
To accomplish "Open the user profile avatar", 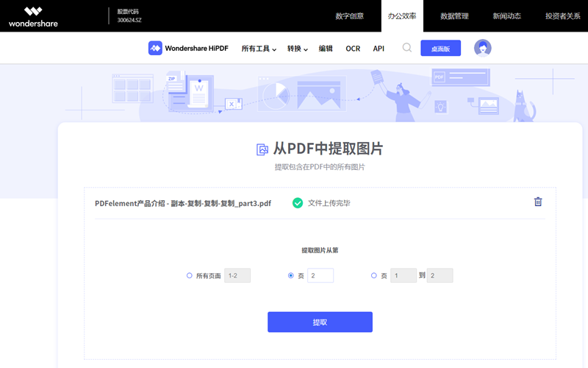I will click(x=482, y=49).
